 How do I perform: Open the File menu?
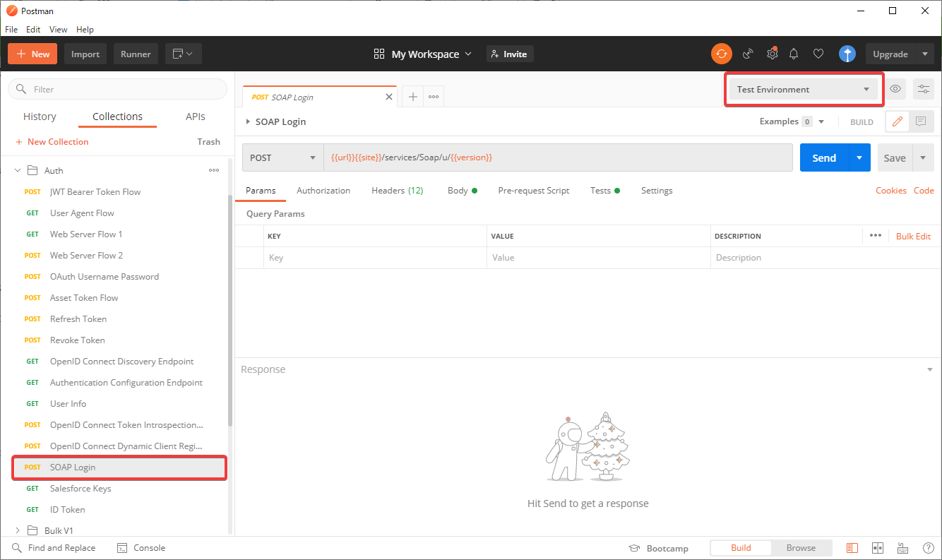pyautogui.click(x=11, y=30)
